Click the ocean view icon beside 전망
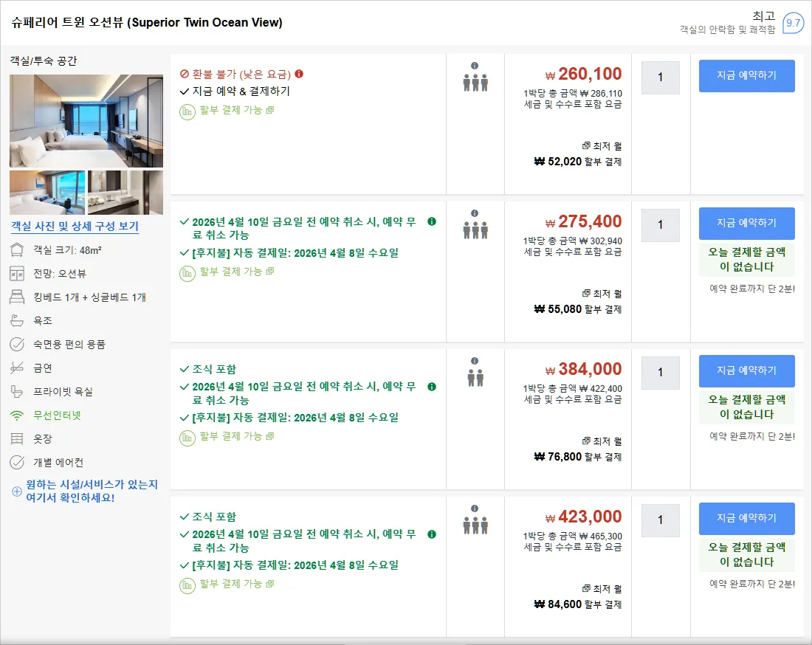This screenshot has height=645, width=812. point(17,273)
